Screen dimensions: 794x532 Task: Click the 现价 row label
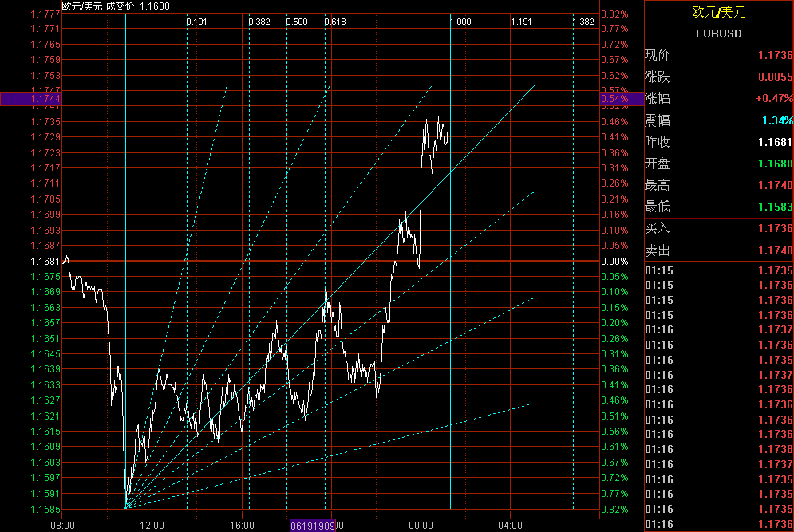pos(658,55)
